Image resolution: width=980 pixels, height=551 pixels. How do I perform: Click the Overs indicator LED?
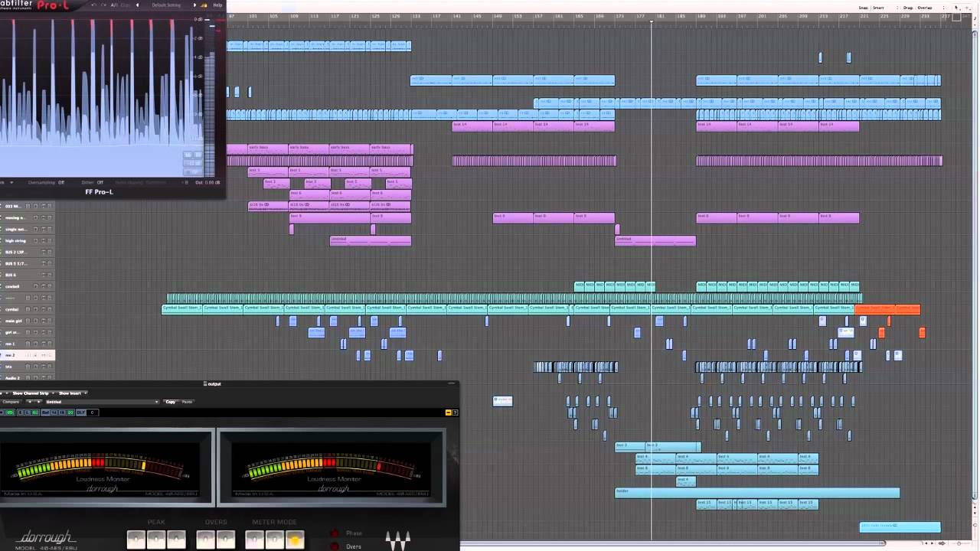pyautogui.click(x=335, y=546)
